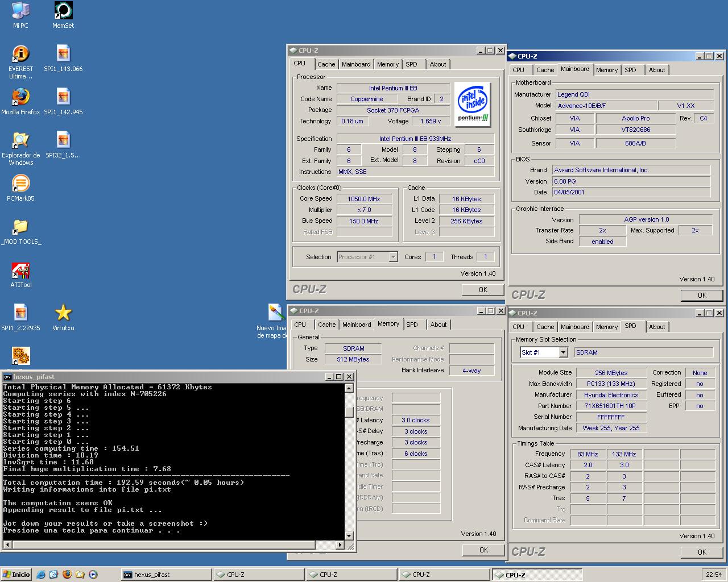
Task: Click the Specification field Intel Pentium III EB 933MHz
Action: pos(415,139)
